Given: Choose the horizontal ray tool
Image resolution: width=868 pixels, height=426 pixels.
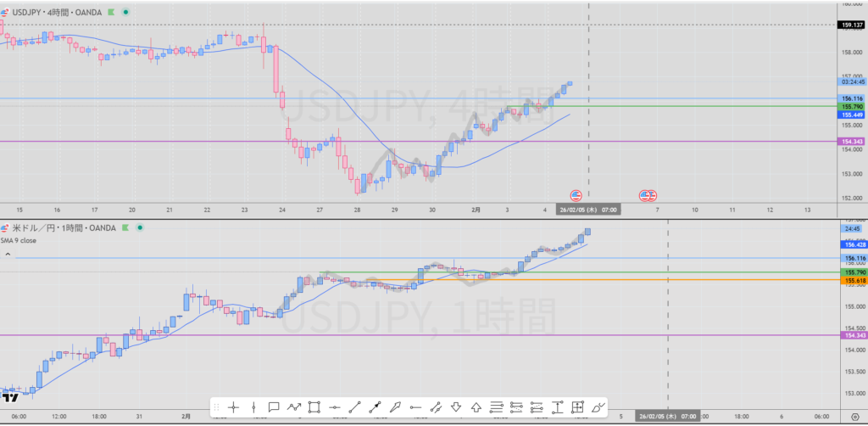Looking at the screenshot, I should pos(416,407).
